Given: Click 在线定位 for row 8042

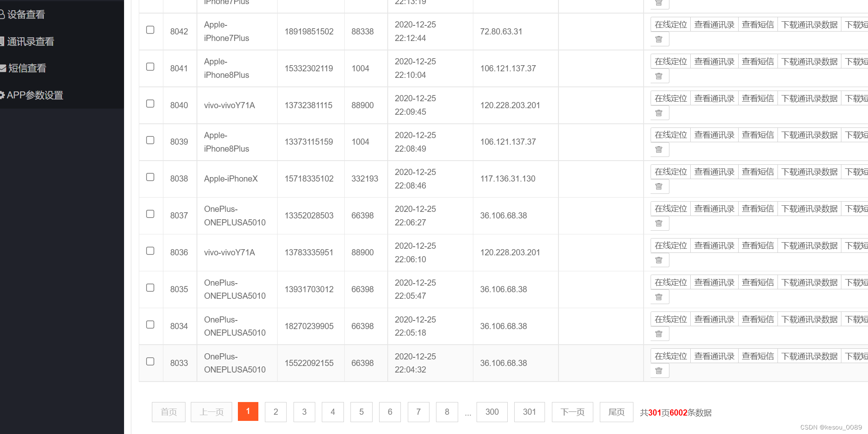Looking at the screenshot, I should (671, 25).
